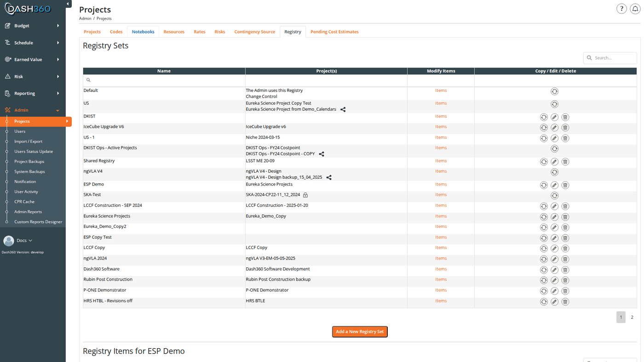Copy the HRS HTBL - Revisions off set

[544, 302]
